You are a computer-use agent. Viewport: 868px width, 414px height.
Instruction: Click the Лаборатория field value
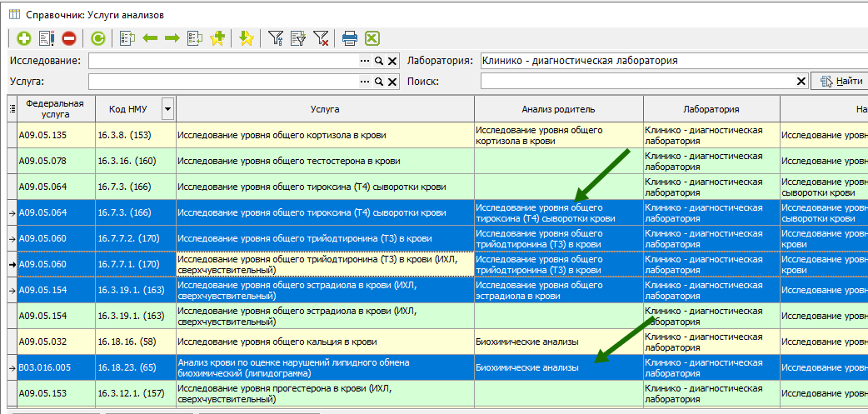(x=674, y=61)
